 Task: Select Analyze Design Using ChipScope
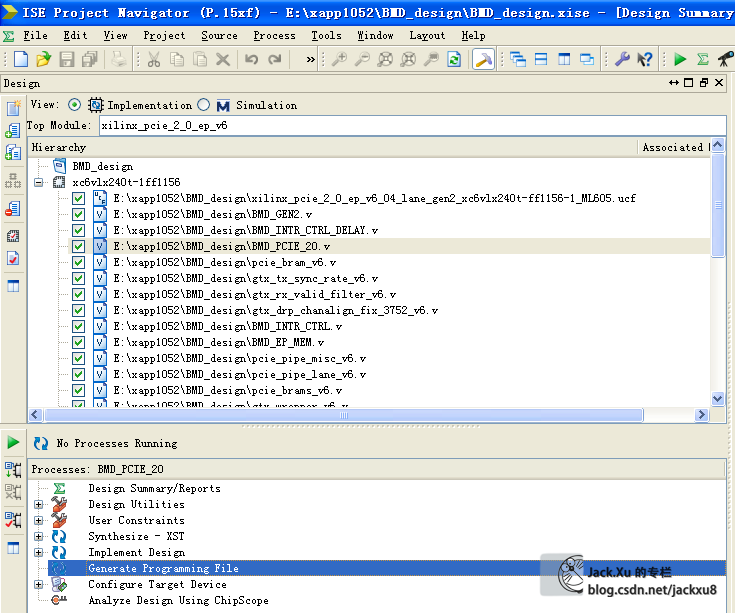[x=178, y=600]
